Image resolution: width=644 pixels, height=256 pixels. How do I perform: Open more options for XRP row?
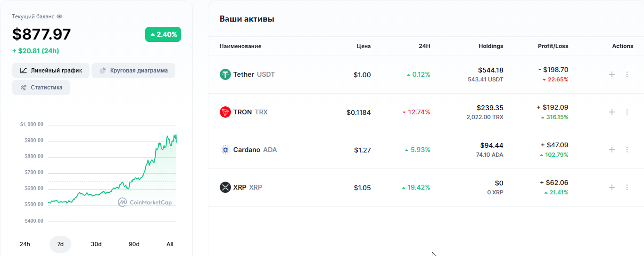[x=627, y=187]
